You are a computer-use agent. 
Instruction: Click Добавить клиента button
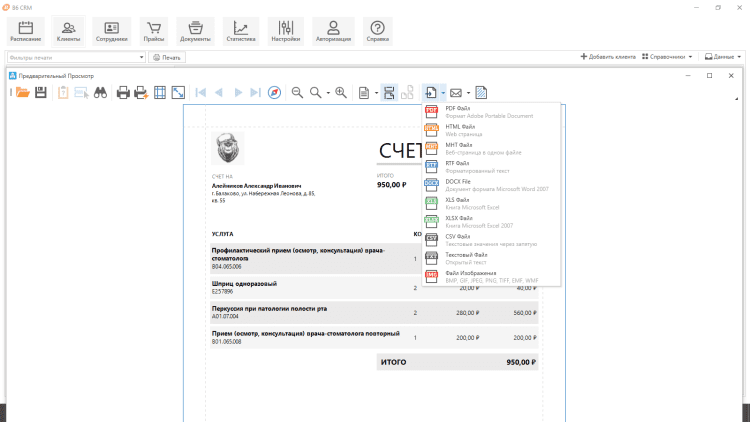[x=608, y=56]
